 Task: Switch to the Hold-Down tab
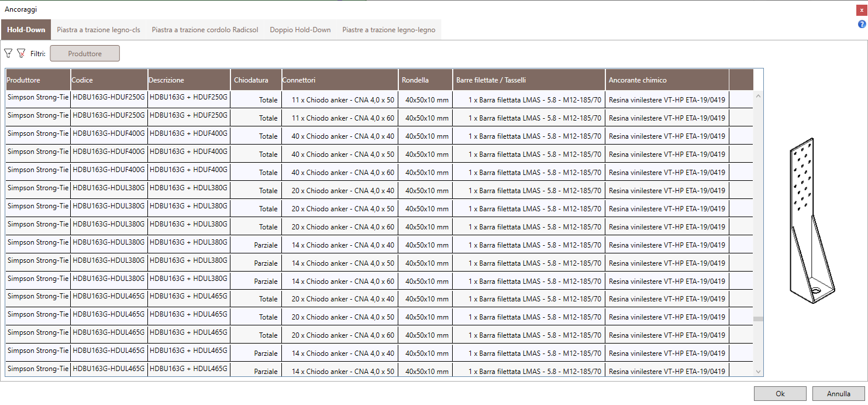coord(26,30)
